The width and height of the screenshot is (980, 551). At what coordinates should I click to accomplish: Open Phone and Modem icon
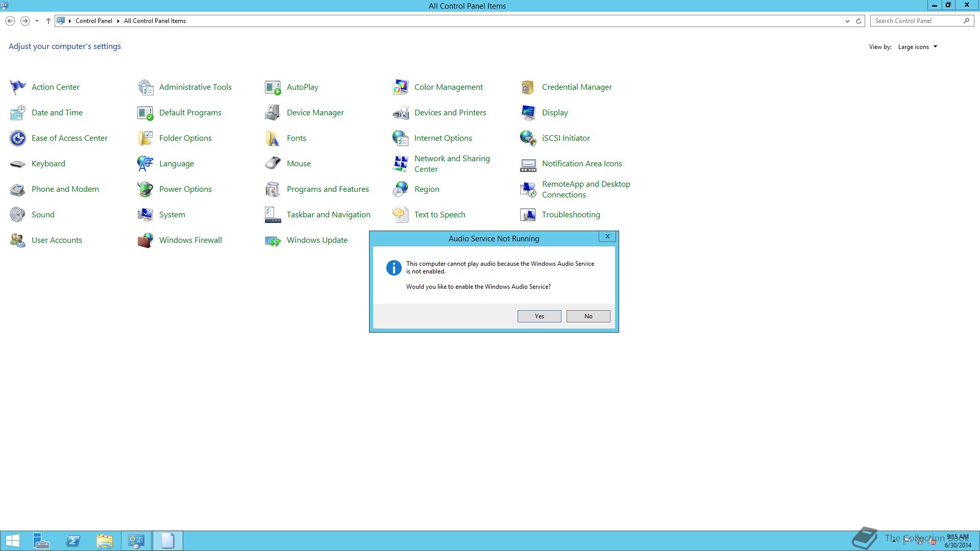click(x=18, y=189)
